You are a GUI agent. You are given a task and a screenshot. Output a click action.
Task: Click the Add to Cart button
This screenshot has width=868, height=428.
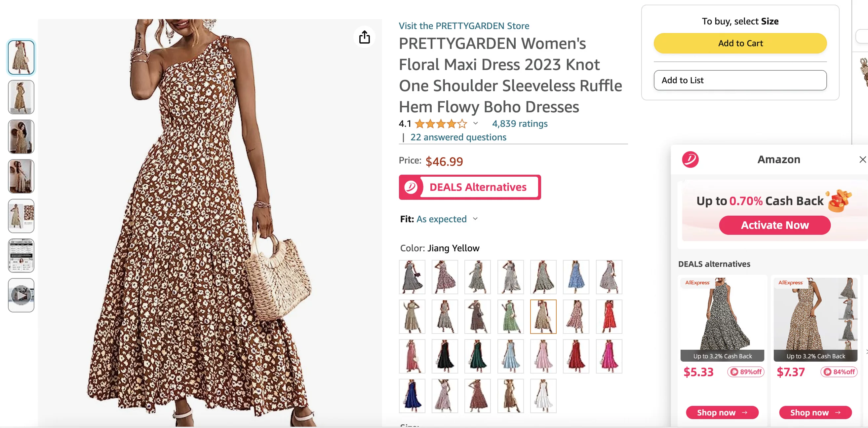click(740, 43)
